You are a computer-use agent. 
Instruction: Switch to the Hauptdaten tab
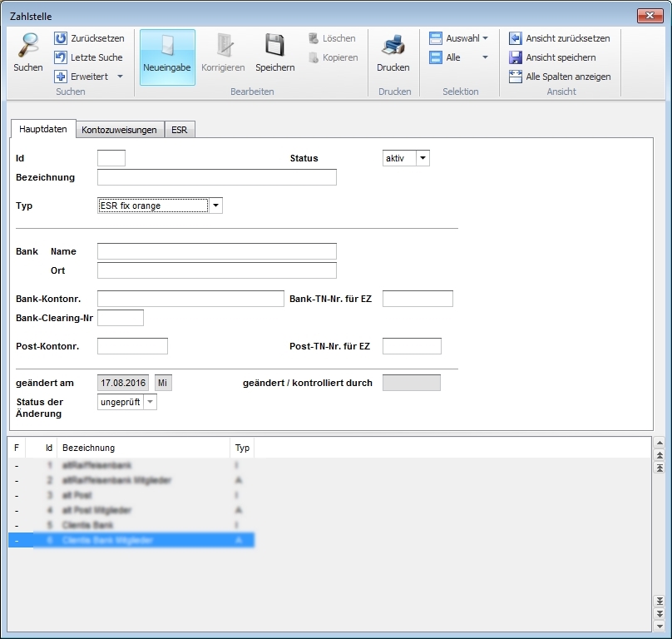point(43,129)
